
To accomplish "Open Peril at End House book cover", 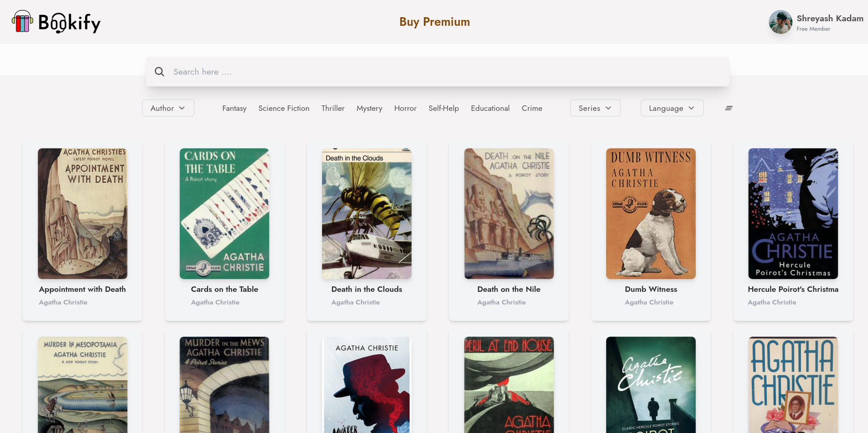I will [509, 385].
